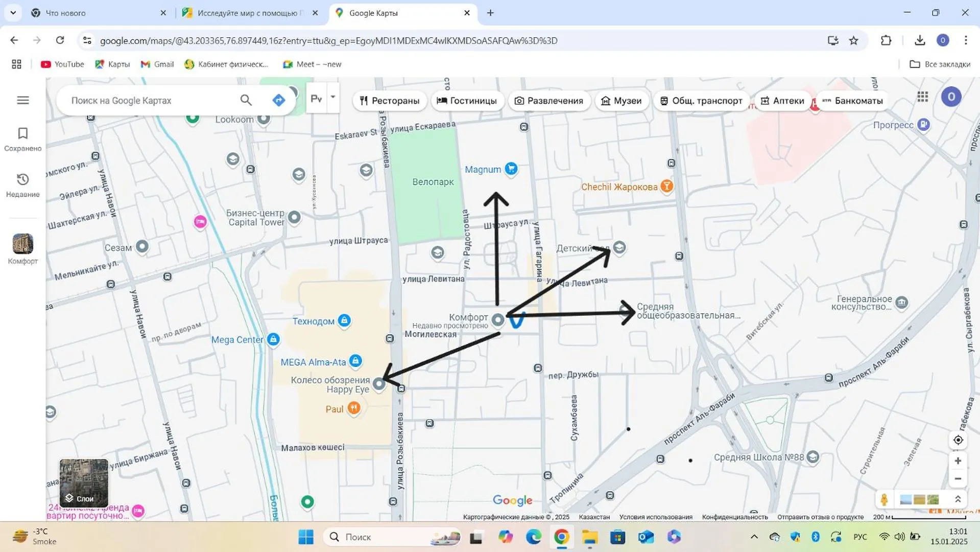
Task: Open the Google apps grid
Action: pos(922,97)
